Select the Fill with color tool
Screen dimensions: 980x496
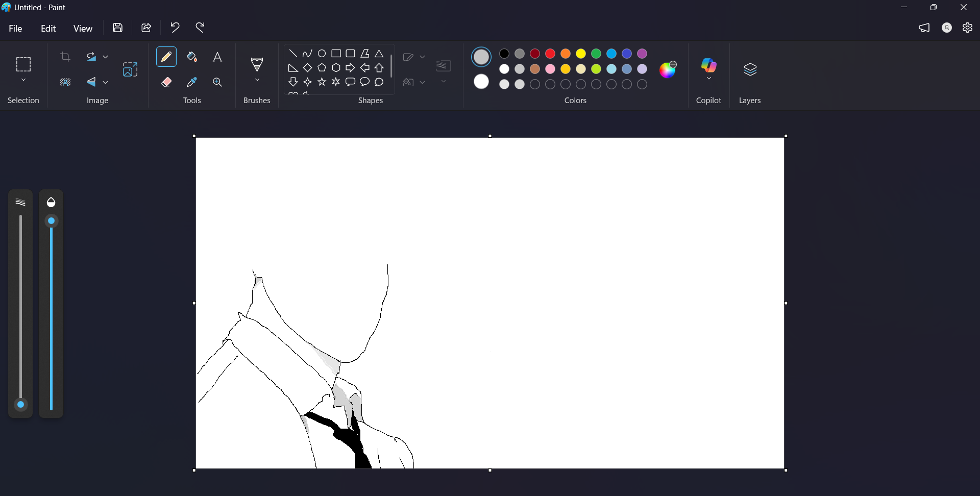tap(192, 56)
